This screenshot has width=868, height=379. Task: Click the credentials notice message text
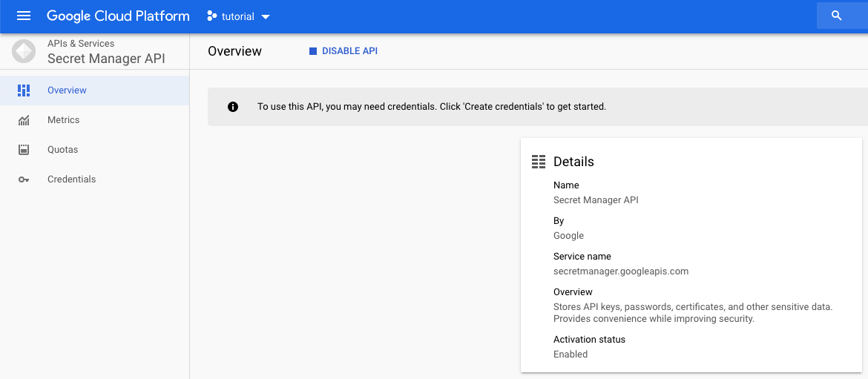[x=432, y=106]
